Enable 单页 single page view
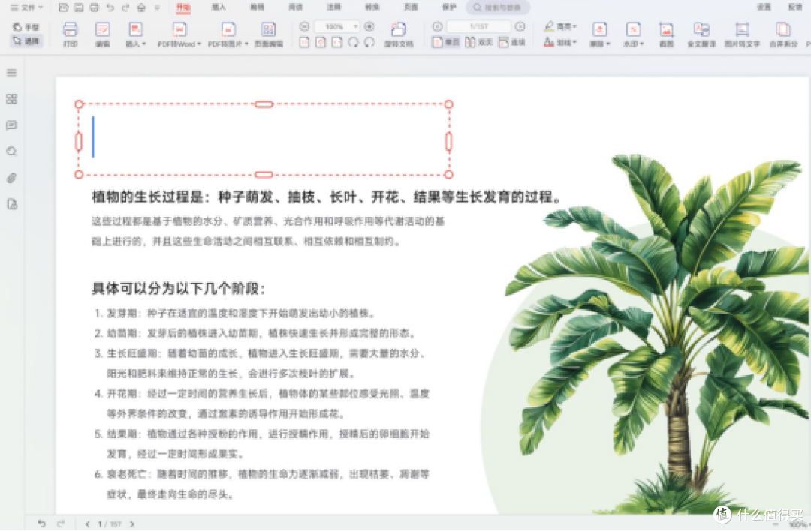Screen dimensions: 811x532 click(x=446, y=42)
